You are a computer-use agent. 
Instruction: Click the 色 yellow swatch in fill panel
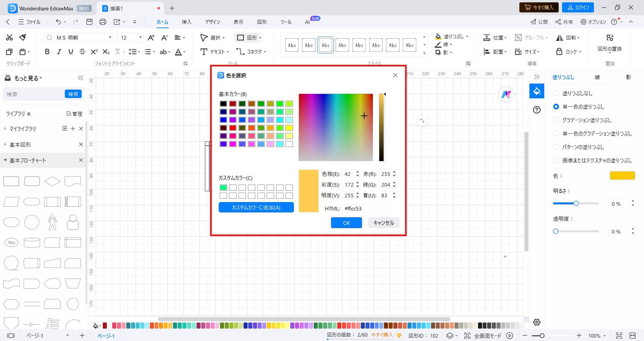[622, 176]
